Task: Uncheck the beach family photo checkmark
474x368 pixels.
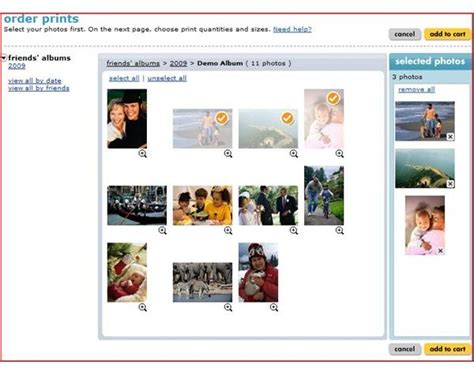Action: point(222,118)
